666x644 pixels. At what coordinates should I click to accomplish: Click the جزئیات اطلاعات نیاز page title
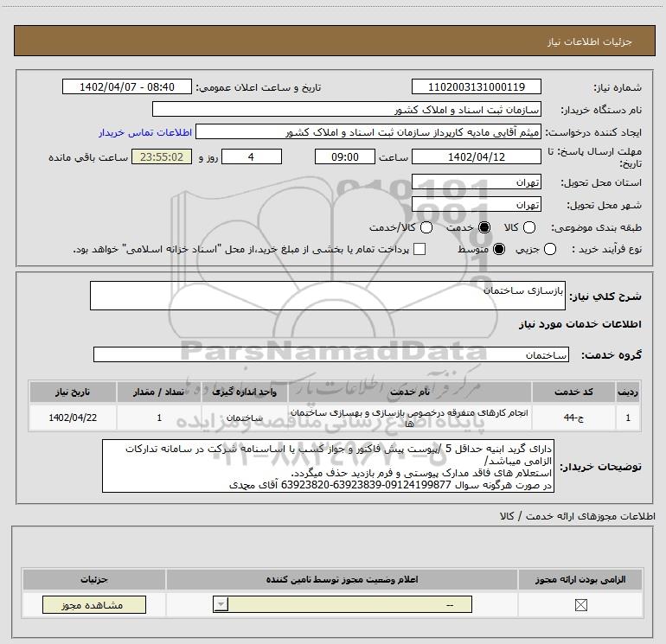[589, 41]
